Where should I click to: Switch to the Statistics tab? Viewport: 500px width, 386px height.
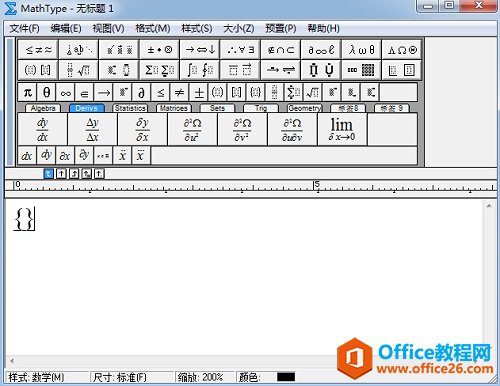point(130,108)
